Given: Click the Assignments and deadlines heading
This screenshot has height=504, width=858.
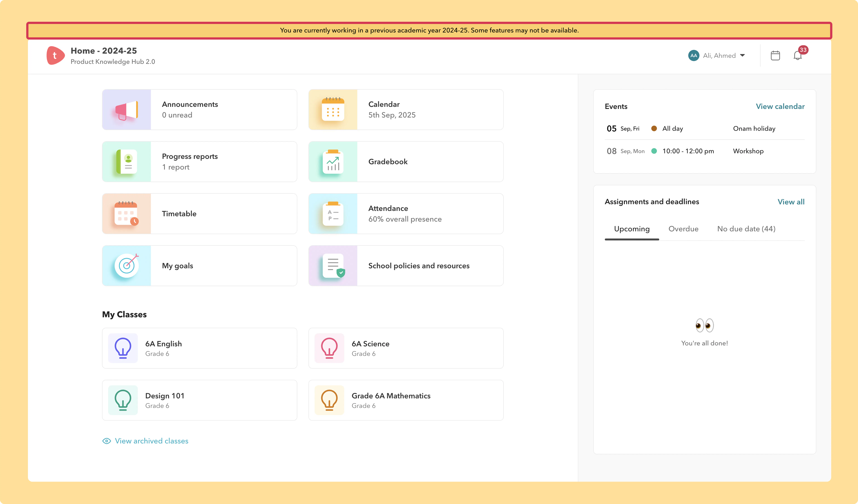Looking at the screenshot, I should click(x=652, y=202).
